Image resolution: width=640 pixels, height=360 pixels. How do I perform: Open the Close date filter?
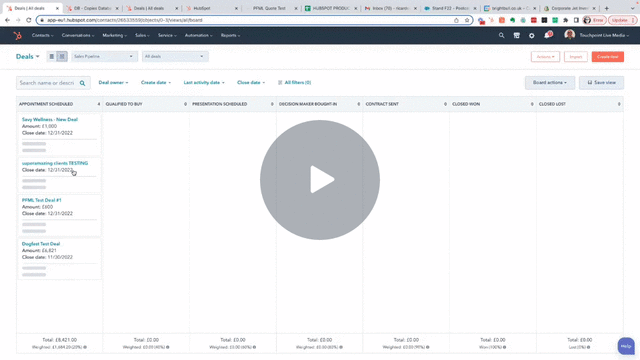coord(251,82)
